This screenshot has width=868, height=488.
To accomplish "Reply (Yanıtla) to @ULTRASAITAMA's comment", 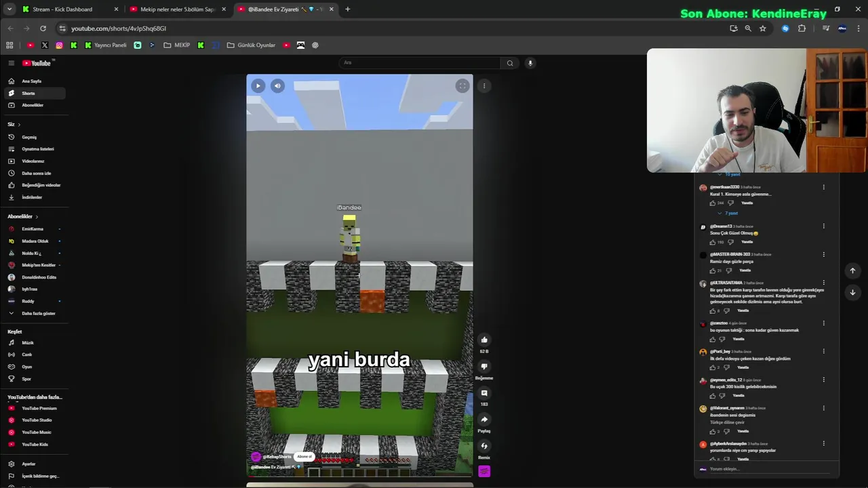I will coord(743,310).
